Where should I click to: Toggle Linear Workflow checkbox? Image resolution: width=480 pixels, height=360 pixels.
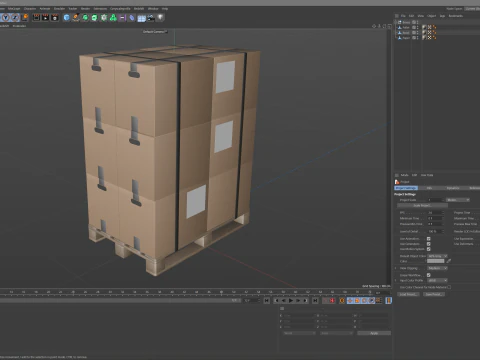pyautogui.click(x=429, y=275)
